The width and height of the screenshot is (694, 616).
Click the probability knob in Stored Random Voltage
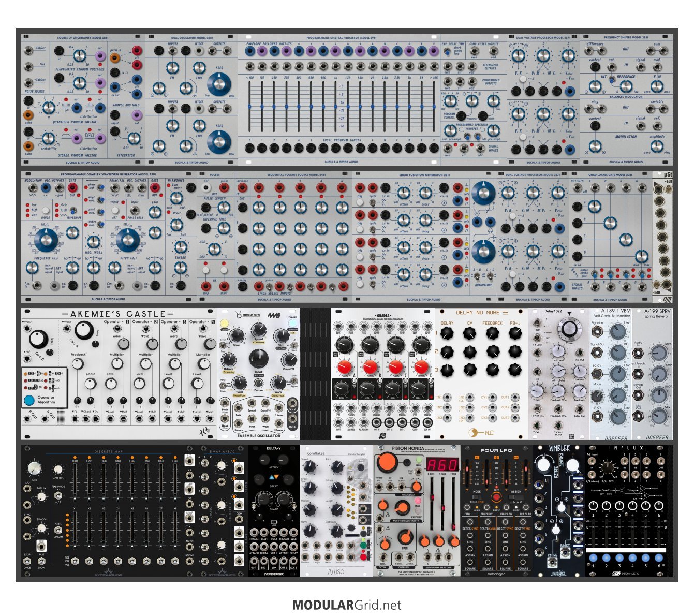[48, 139]
